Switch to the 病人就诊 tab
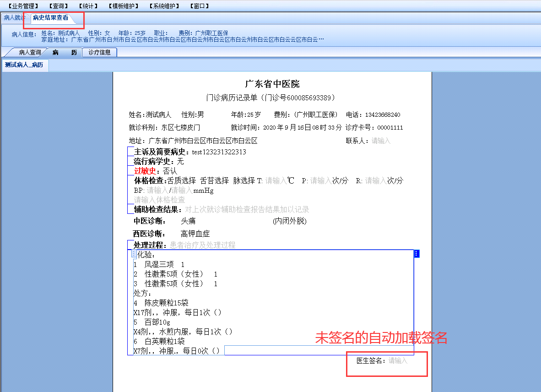Image resolution: width=541 pixels, height=392 pixels. coord(15,17)
